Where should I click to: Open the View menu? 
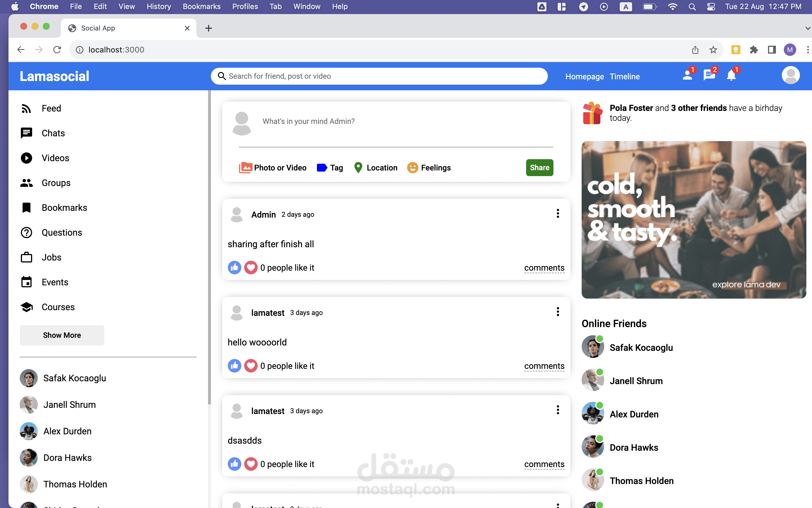coord(127,6)
